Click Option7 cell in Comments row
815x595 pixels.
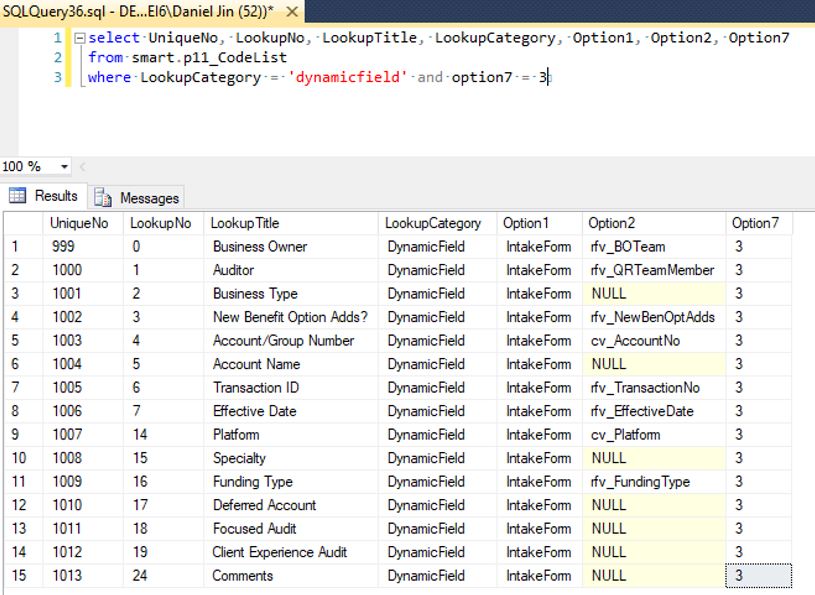point(759,576)
